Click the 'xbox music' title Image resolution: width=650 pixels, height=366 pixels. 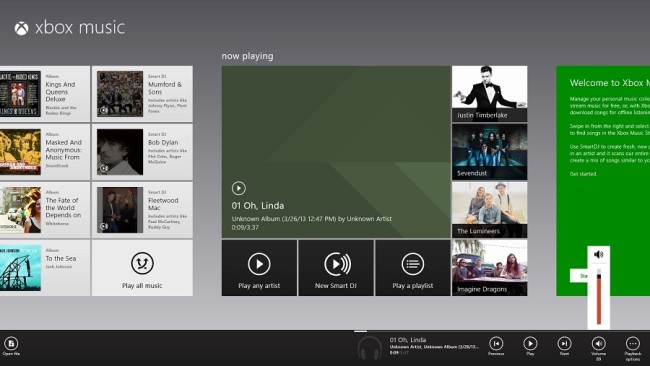(x=80, y=28)
